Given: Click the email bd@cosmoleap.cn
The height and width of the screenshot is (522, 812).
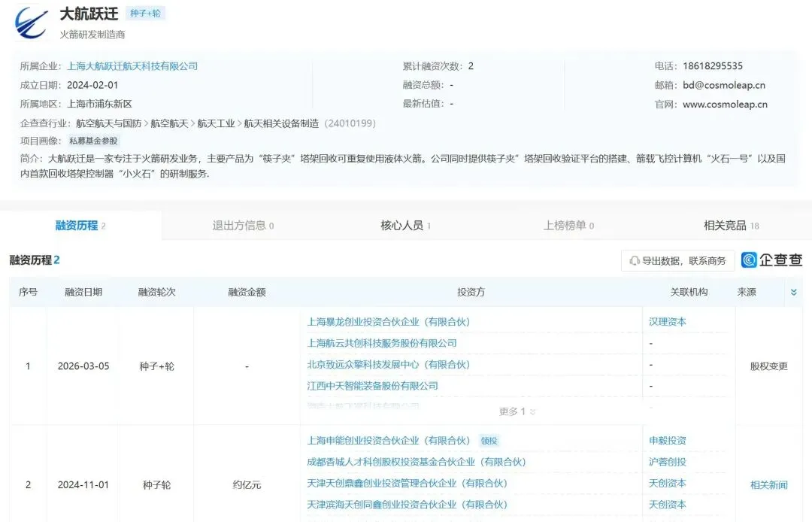Looking at the screenshot, I should (724, 85).
